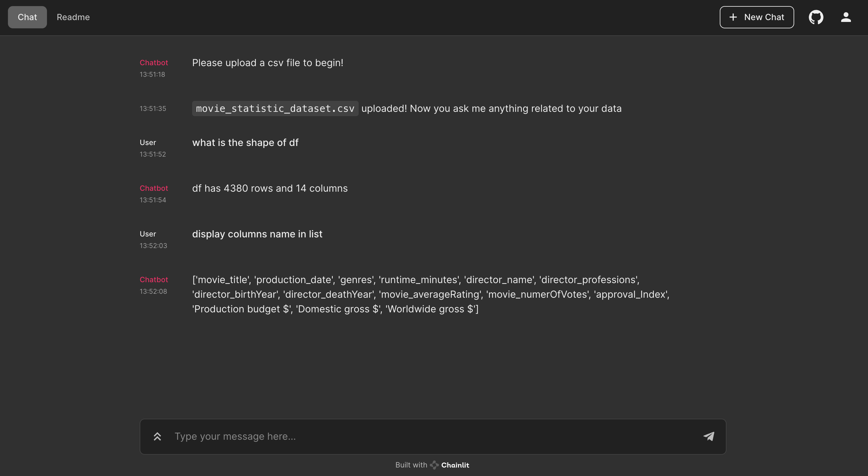The width and height of the screenshot is (868, 476).
Task: Click the 'Built with' footer text
Action: pos(411,465)
